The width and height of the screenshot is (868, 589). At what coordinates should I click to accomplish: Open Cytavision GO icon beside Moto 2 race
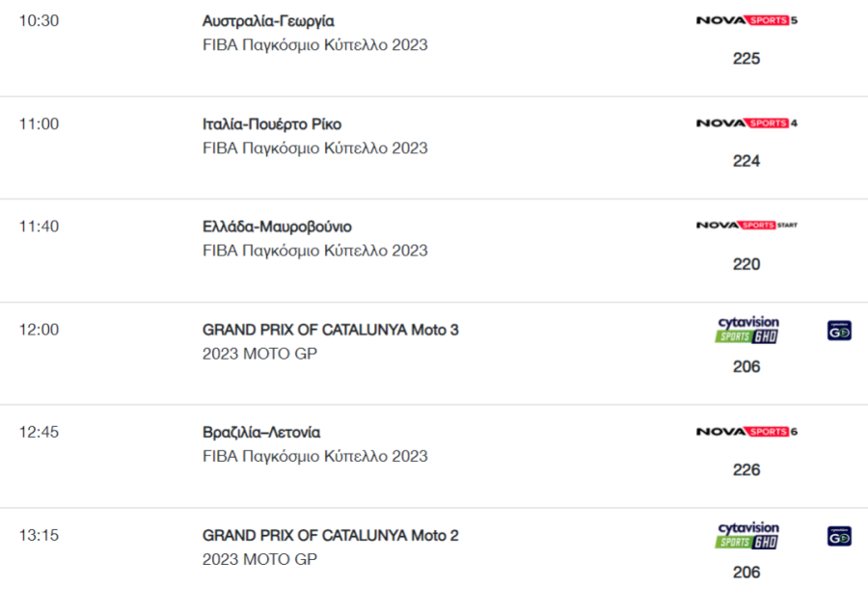point(839,536)
